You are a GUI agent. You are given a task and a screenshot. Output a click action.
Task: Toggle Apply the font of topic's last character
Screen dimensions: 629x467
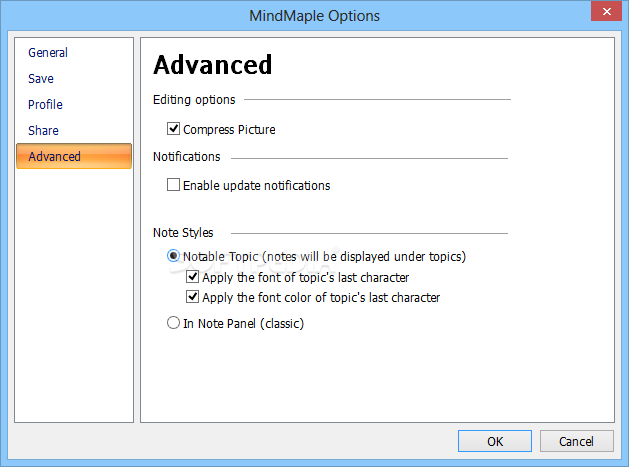pyautogui.click(x=193, y=277)
